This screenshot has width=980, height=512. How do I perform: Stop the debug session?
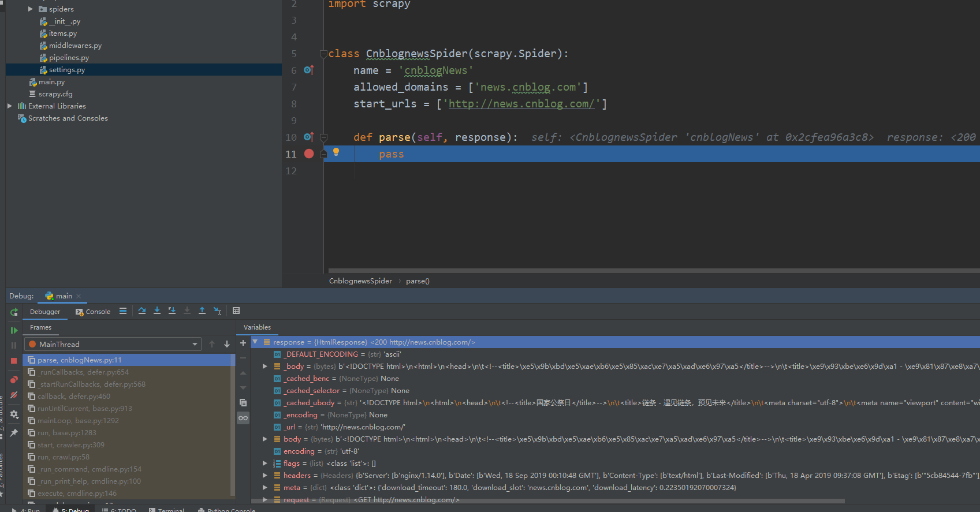point(14,361)
